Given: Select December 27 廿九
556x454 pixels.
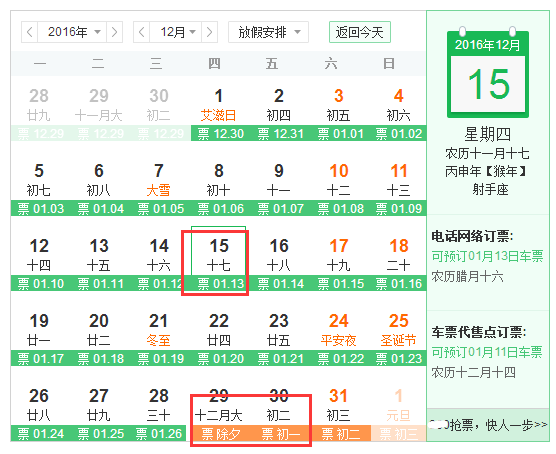Looking at the screenshot, I should pyautogui.click(x=99, y=405).
